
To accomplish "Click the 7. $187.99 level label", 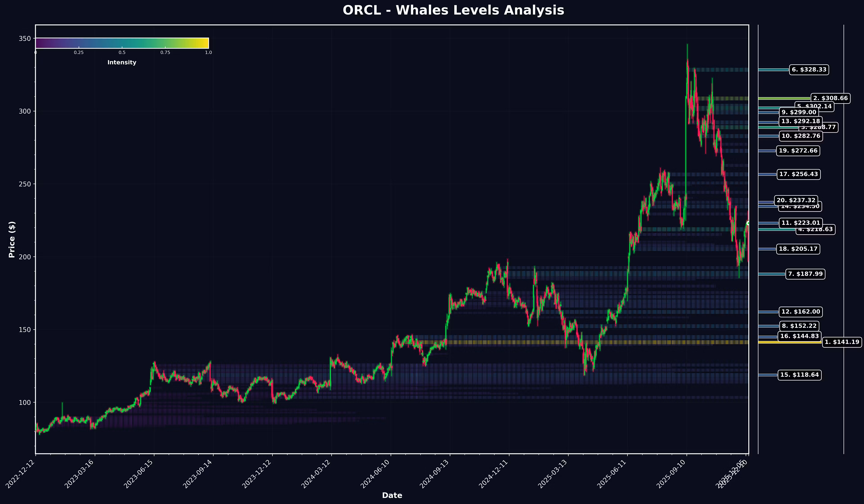I will click(x=805, y=274).
